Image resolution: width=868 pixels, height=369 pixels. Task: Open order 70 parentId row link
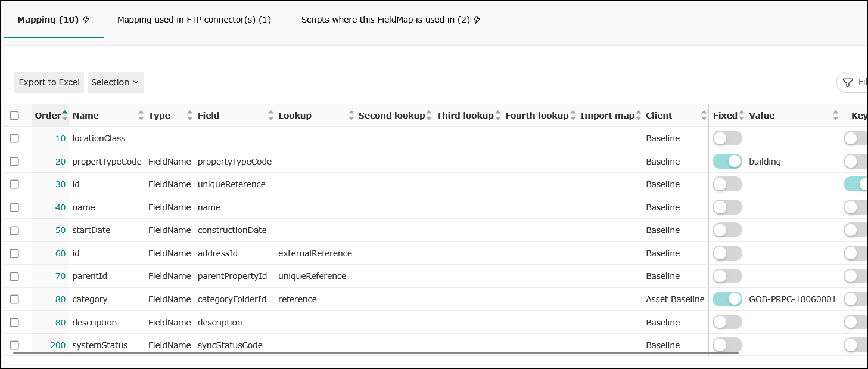61,276
